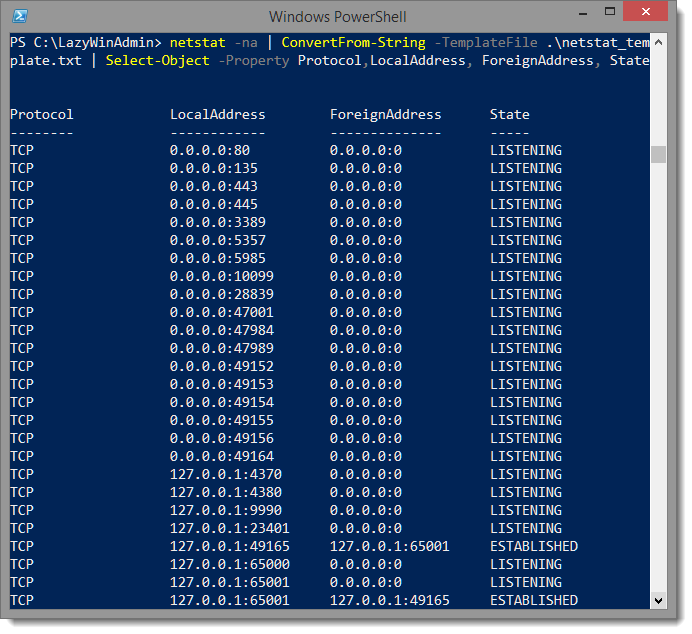Click local address 0.0.0.0:28839
Image resolution: width=692 pixels, height=634 pixels.
coord(222,295)
